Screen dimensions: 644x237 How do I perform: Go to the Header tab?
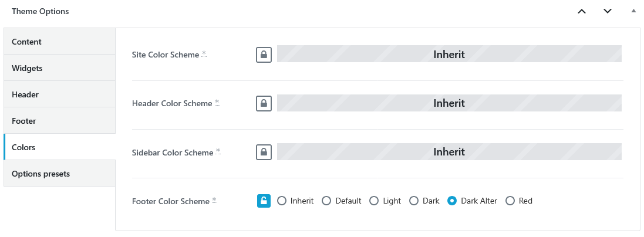[59, 94]
